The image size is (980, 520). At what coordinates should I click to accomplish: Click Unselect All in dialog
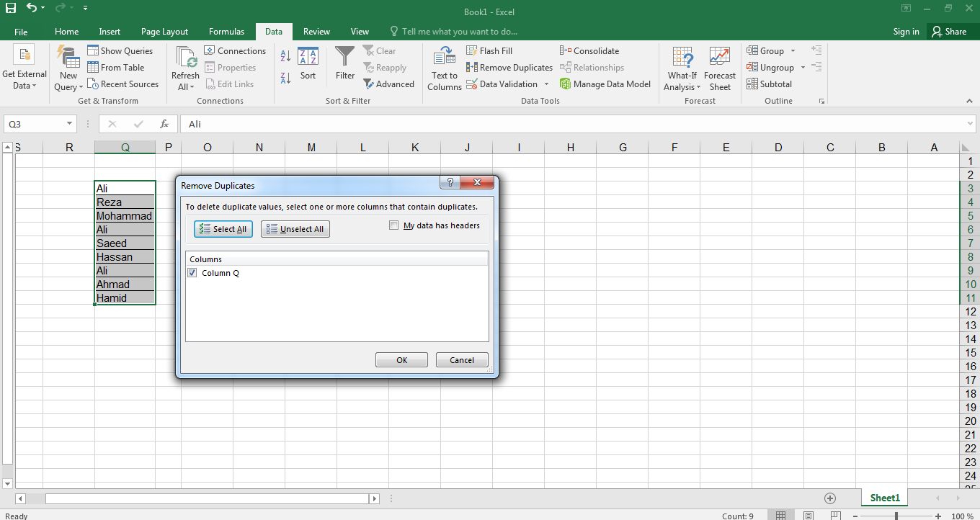click(x=295, y=229)
